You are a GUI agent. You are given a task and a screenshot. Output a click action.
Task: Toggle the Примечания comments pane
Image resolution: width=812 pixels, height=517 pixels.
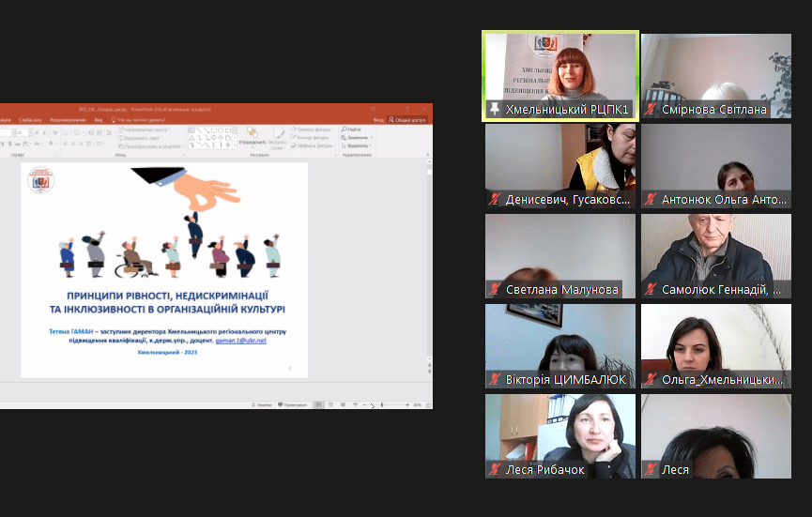pos(293,404)
